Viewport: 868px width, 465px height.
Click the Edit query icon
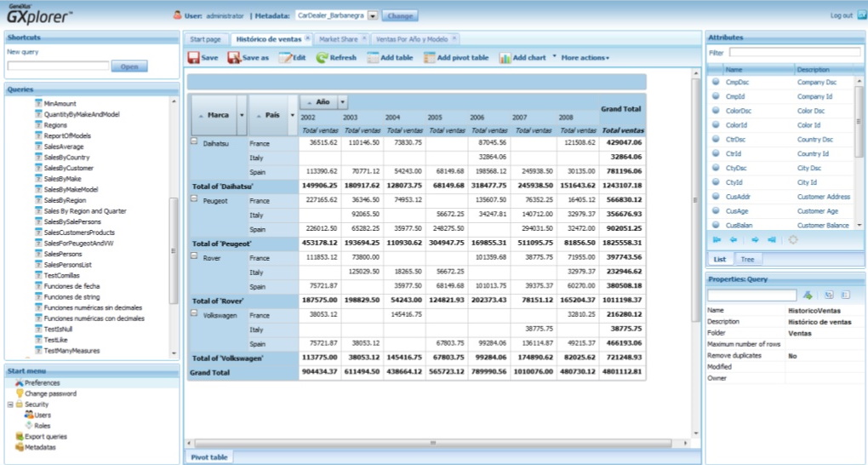pos(285,58)
